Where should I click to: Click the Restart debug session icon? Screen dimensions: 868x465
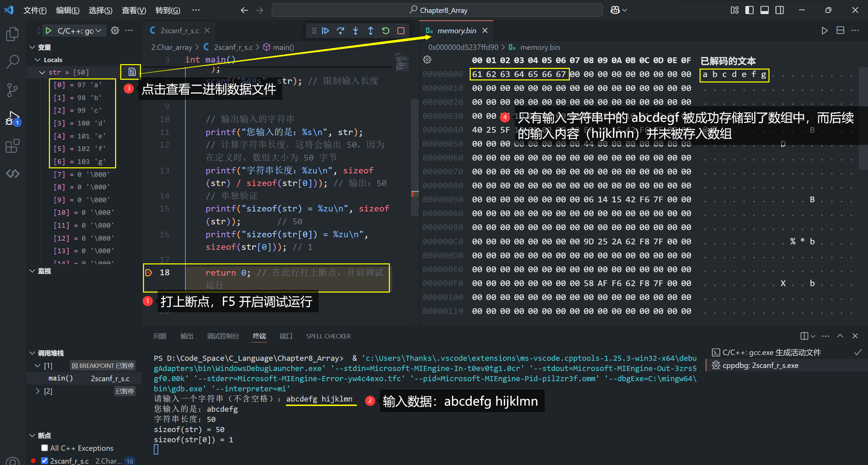tap(385, 31)
